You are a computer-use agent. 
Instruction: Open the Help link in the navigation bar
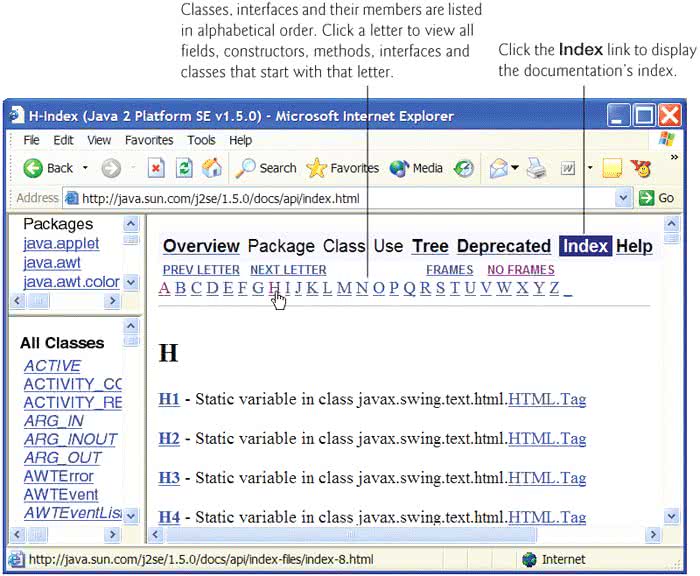click(634, 246)
